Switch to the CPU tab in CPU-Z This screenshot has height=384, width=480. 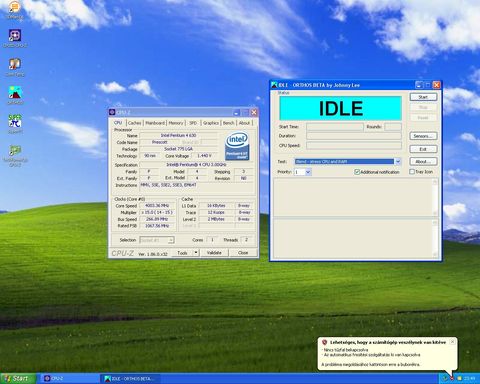tap(118, 123)
